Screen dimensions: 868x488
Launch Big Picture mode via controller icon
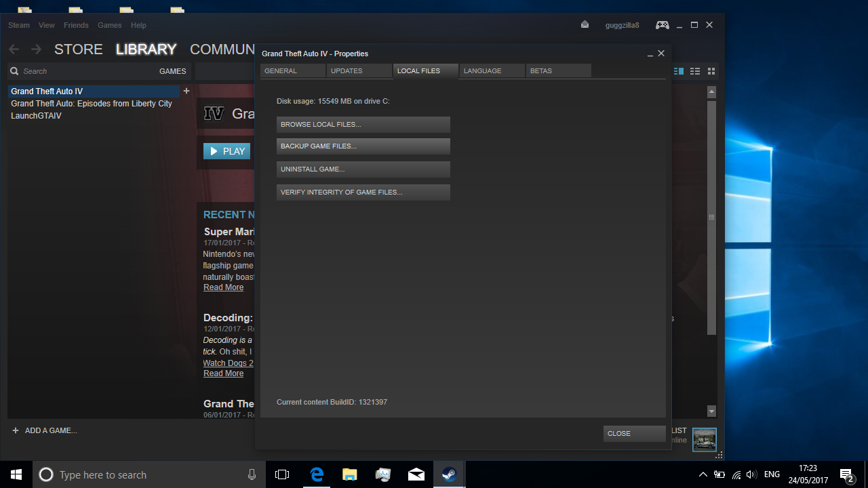(x=662, y=25)
